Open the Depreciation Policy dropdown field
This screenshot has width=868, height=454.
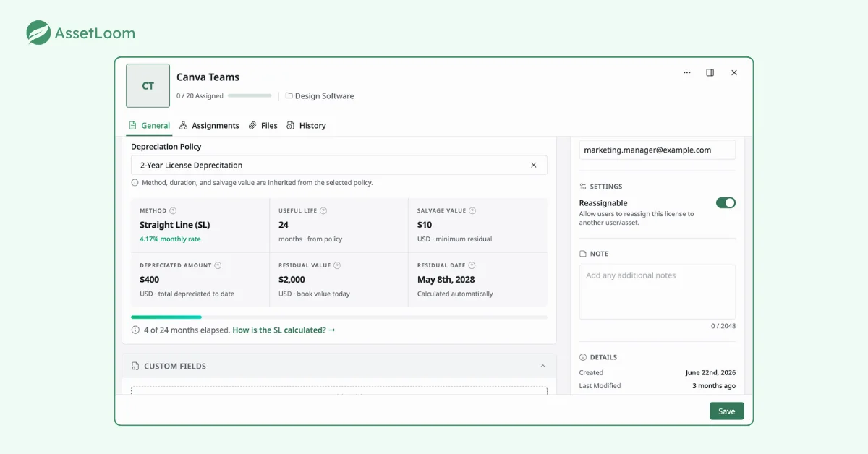pos(339,165)
